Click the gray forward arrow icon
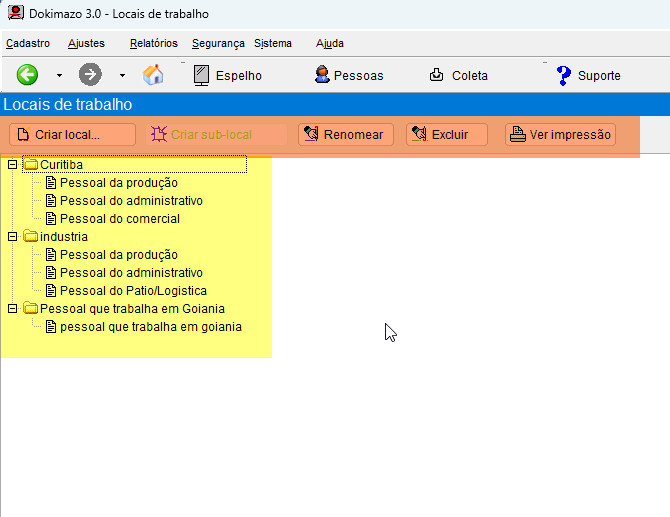This screenshot has width=670, height=517. (x=90, y=75)
